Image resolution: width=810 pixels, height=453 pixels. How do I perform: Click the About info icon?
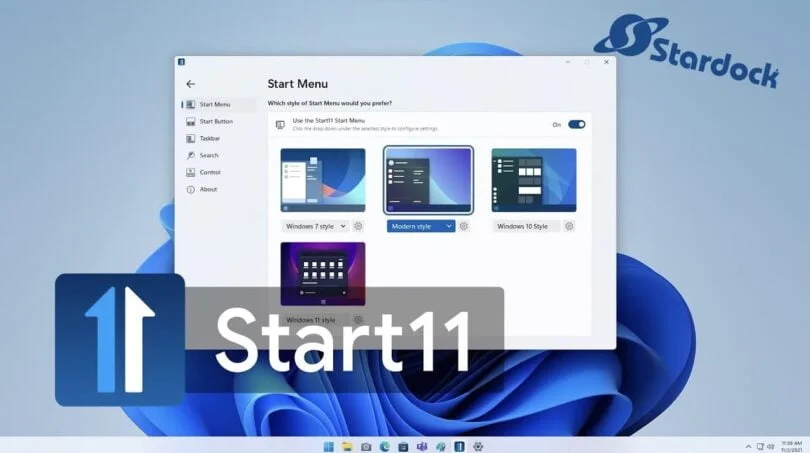pyautogui.click(x=191, y=190)
